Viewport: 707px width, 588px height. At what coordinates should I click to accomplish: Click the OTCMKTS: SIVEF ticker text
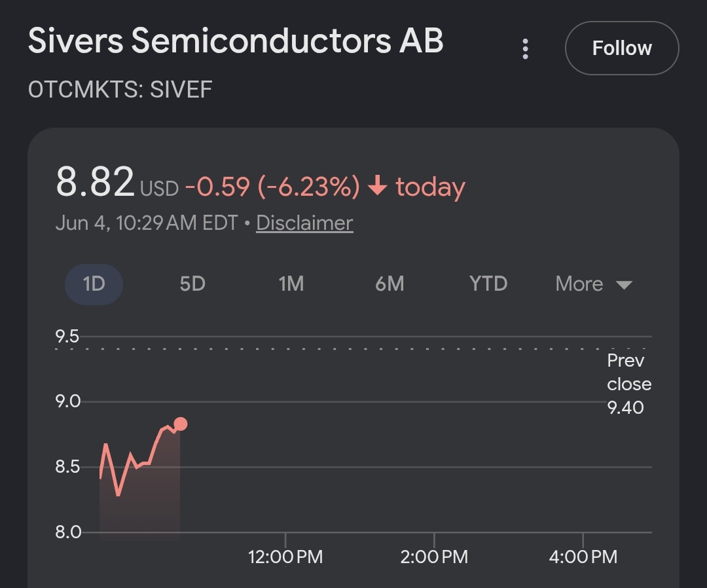click(x=120, y=89)
